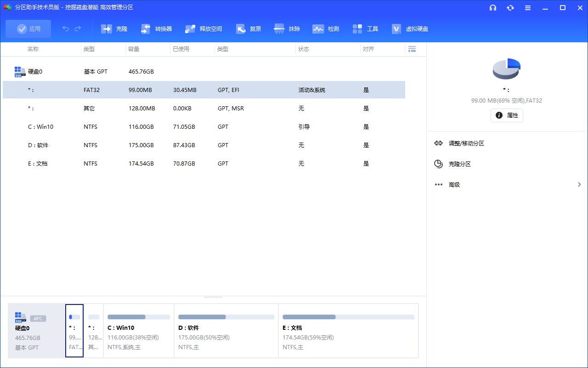This screenshot has height=368, width=588.
Task: Click the redo arrow icon
Action: click(x=78, y=29)
